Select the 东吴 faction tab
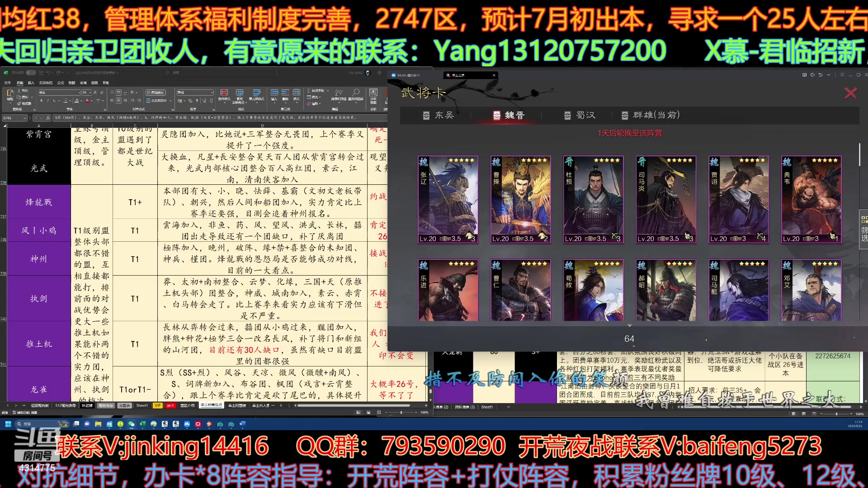The width and height of the screenshot is (868, 488). (x=438, y=115)
